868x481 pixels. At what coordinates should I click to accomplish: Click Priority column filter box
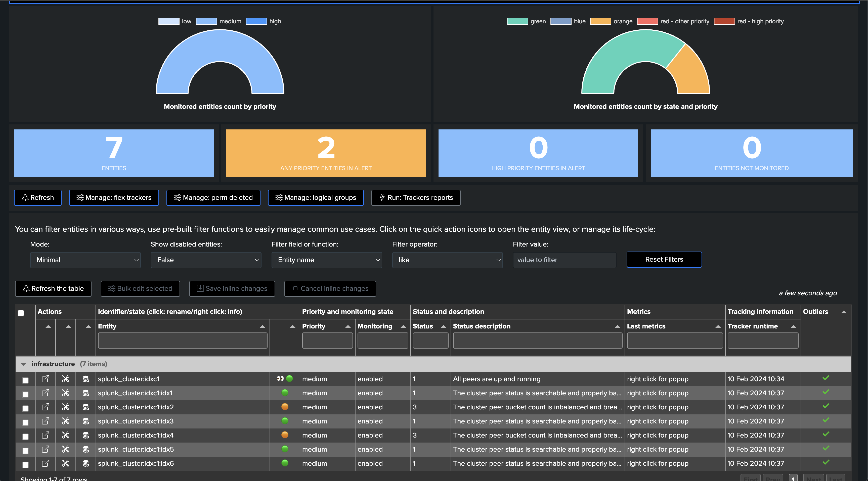click(x=328, y=341)
